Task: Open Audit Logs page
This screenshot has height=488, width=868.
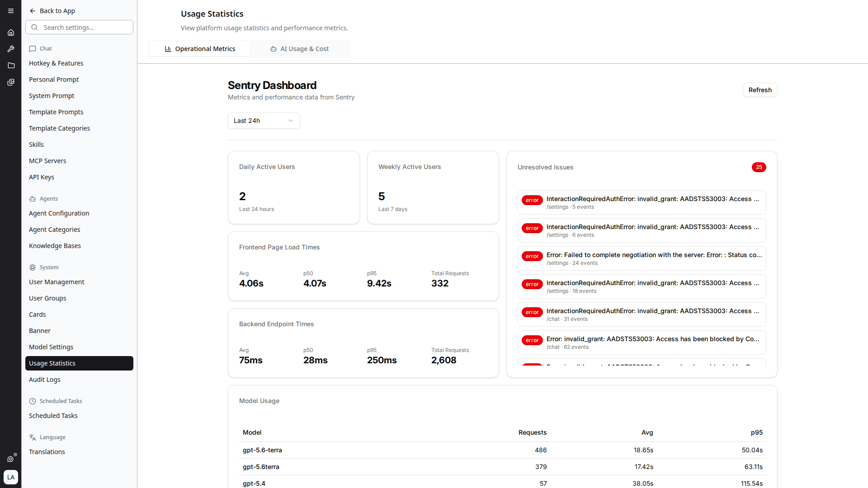Action: click(x=79, y=380)
